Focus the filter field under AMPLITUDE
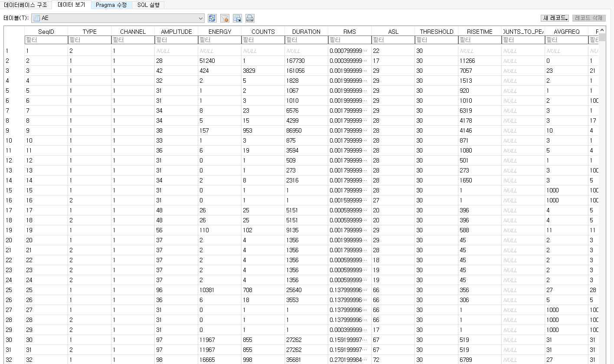This screenshot has width=614, height=364. pyautogui.click(x=176, y=40)
